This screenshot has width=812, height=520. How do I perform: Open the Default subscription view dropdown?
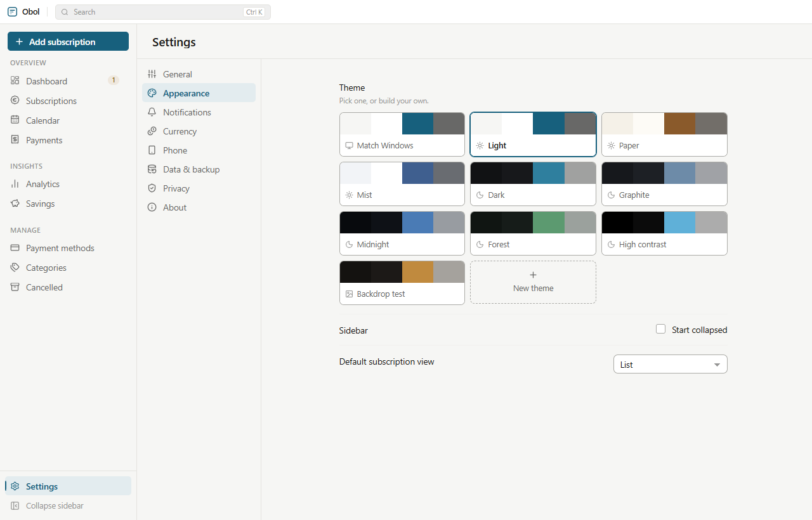pos(670,364)
